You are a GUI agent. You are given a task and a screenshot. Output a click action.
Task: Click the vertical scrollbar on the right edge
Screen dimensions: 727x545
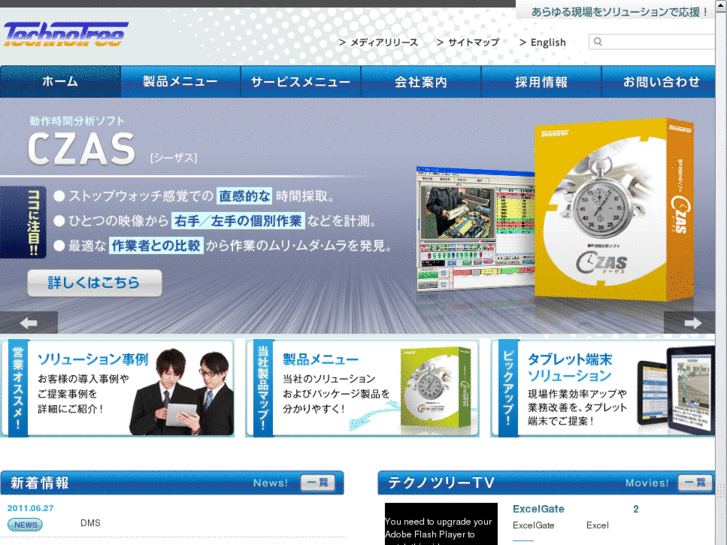[x=721, y=273]
